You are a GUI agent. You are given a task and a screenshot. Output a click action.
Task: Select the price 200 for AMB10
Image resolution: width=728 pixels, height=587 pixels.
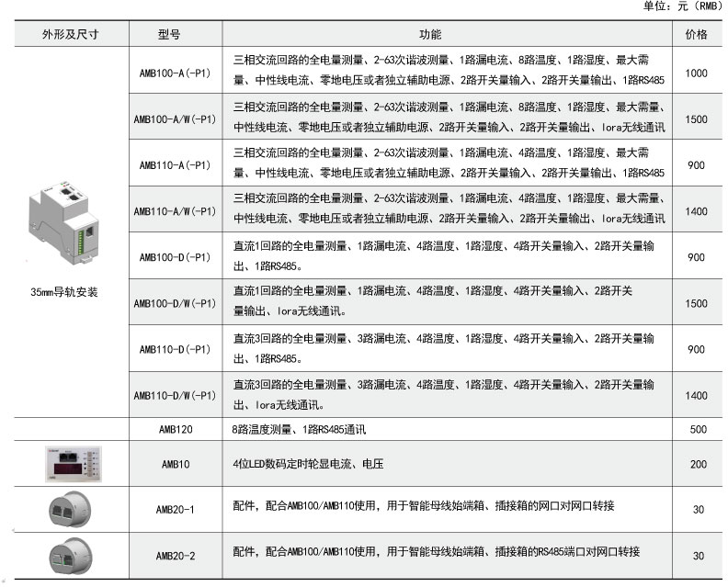(x=697, y=465)
